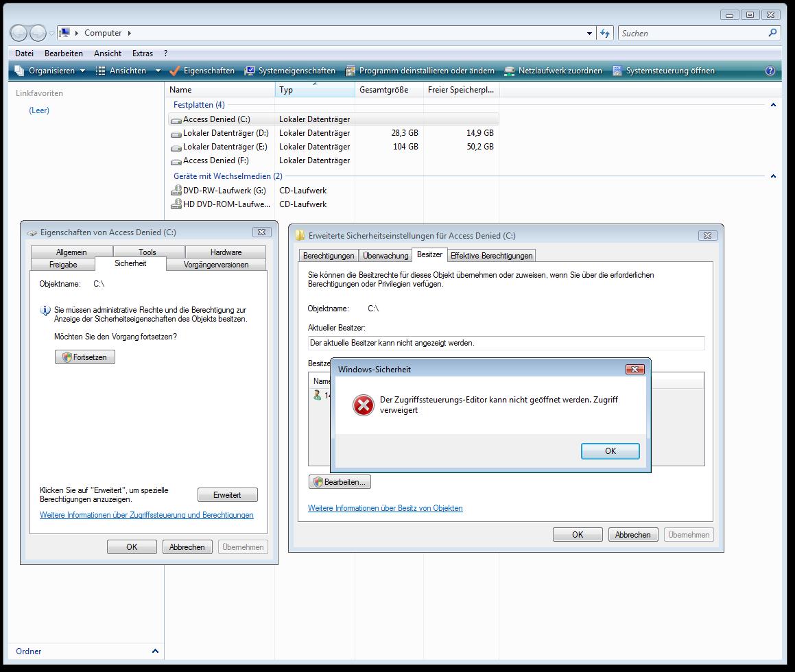Open the help question mark icon

tap(770, 71)
